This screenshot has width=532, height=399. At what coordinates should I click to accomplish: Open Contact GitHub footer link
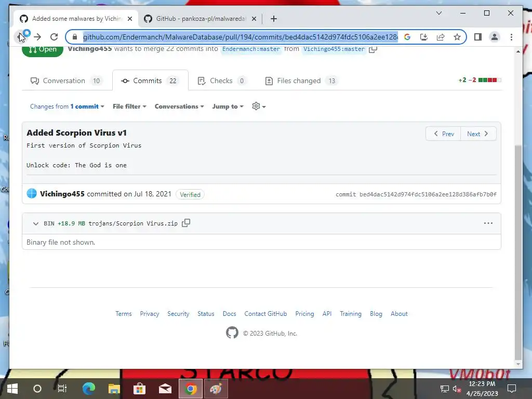point(265,313)
